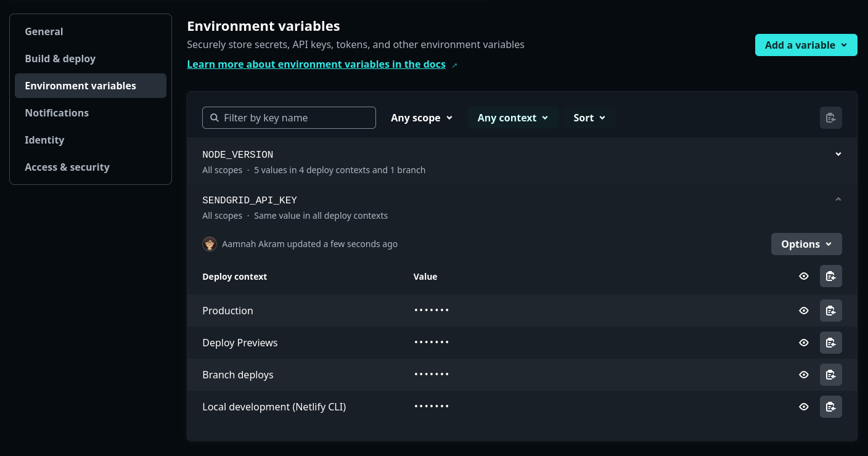Click the search magnifier in the filter field

[215, 117]
